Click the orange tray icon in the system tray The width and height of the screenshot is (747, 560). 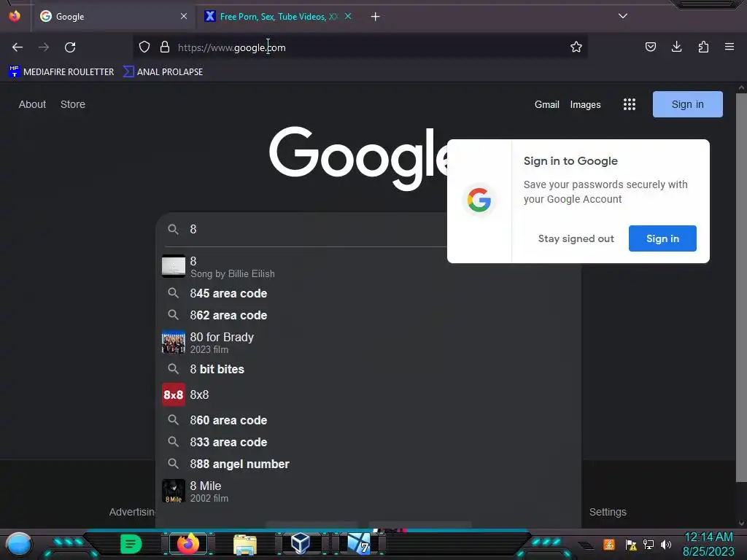pos(609,544)
